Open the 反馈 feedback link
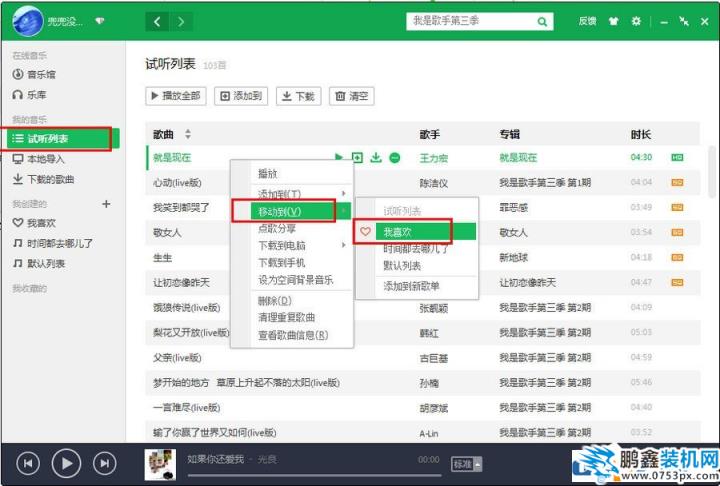 pos(587,21)
